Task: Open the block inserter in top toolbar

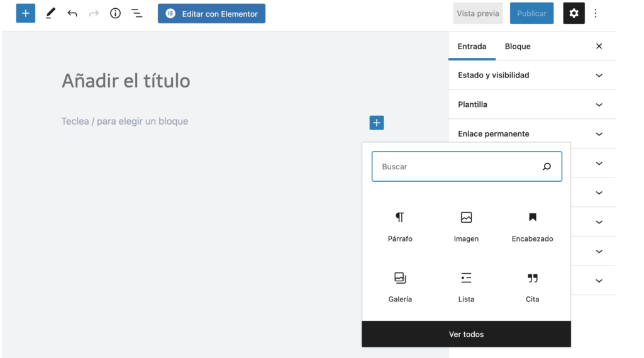Action: (26, 13)
